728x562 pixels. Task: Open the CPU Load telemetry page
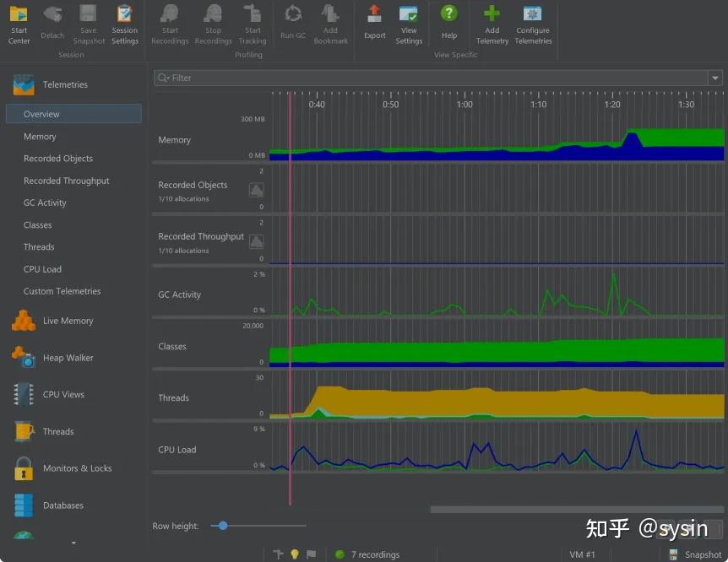[42, 268]
